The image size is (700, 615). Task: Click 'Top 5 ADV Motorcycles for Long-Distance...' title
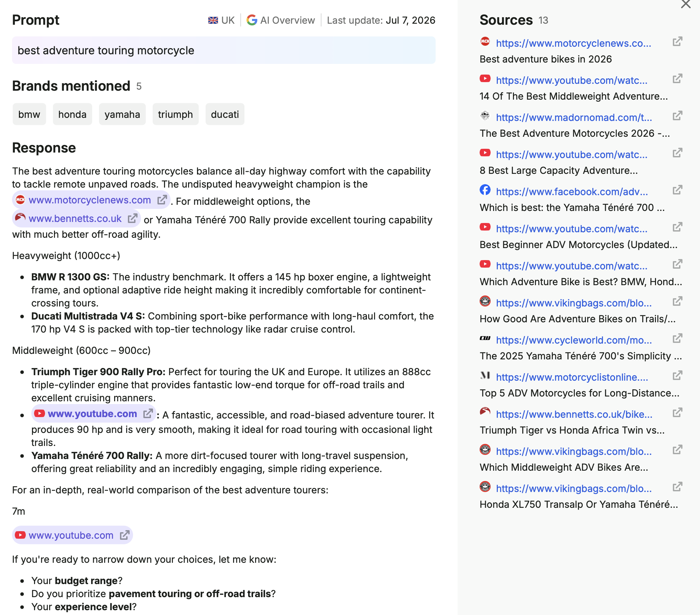[579, 393]
